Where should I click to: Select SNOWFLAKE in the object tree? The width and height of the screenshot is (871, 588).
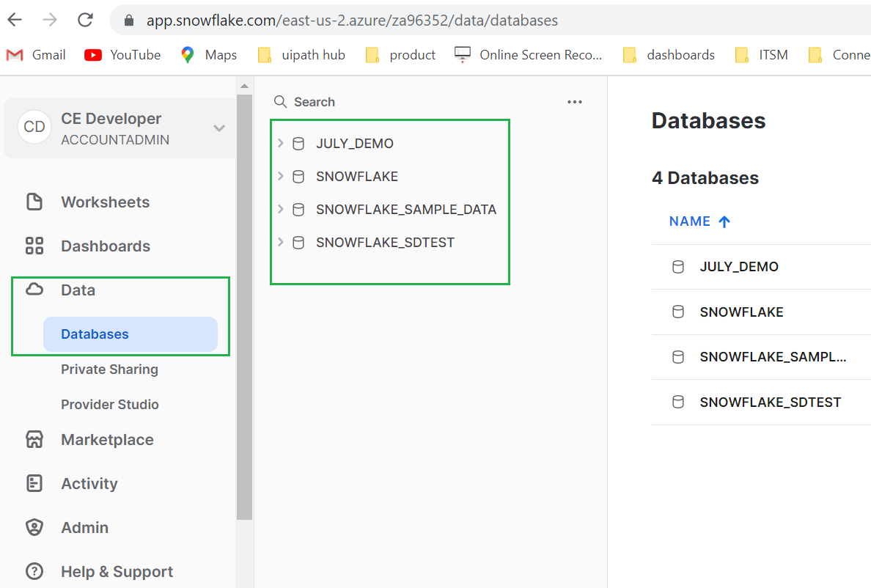coord(356,177)
